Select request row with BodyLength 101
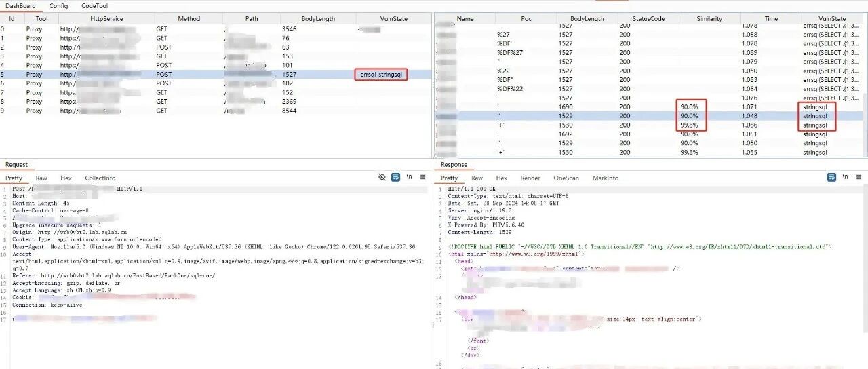Viewport: 868px width, 369px height. pos(216,65)
